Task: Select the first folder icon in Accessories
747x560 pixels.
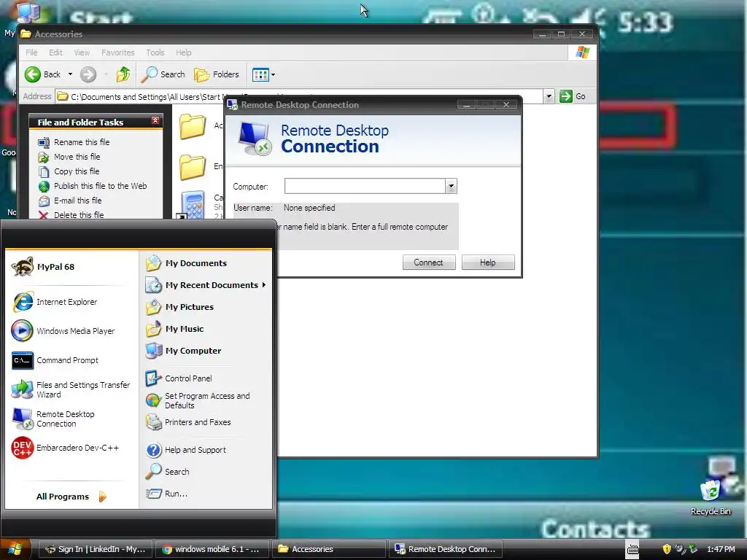Action: (193, 126)
